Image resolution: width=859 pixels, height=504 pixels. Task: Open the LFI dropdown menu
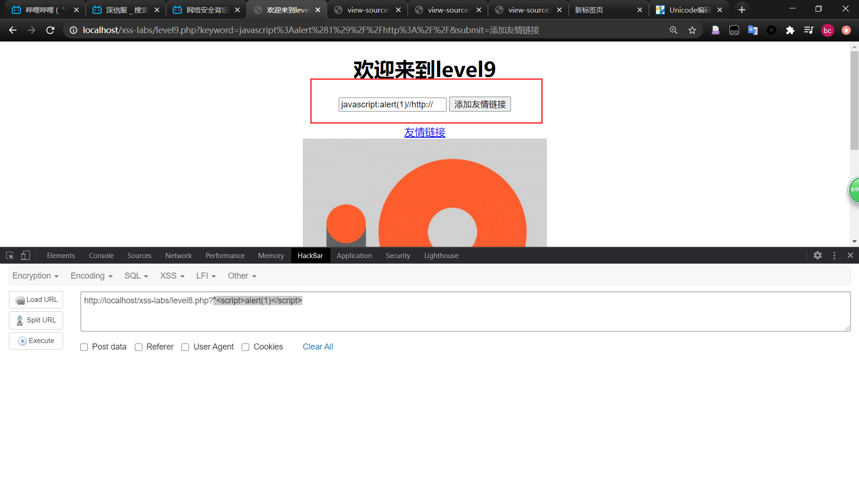[x=206, y=276]
